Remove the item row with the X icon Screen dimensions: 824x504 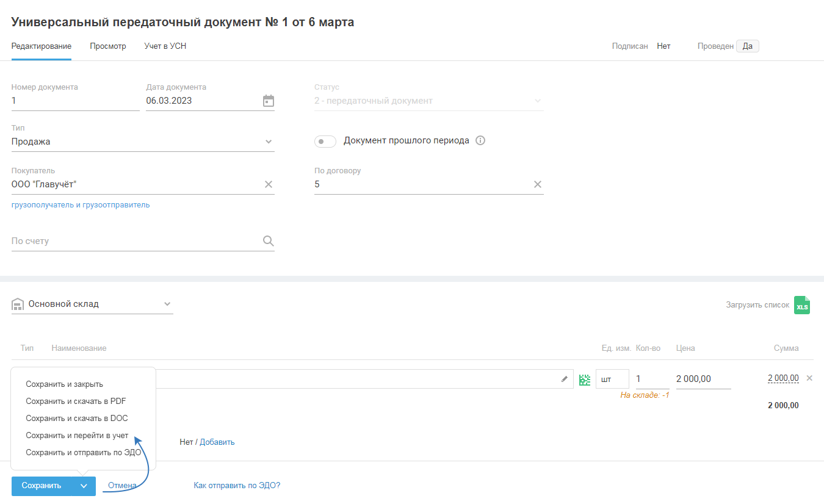click(809, 378)
